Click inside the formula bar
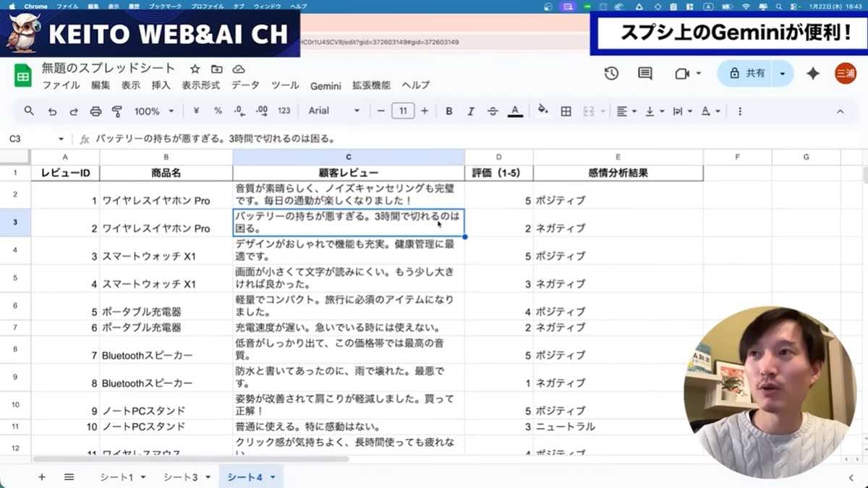Image resolution: width=868 pixels, height=488 pixels. (x=289, y=138)
